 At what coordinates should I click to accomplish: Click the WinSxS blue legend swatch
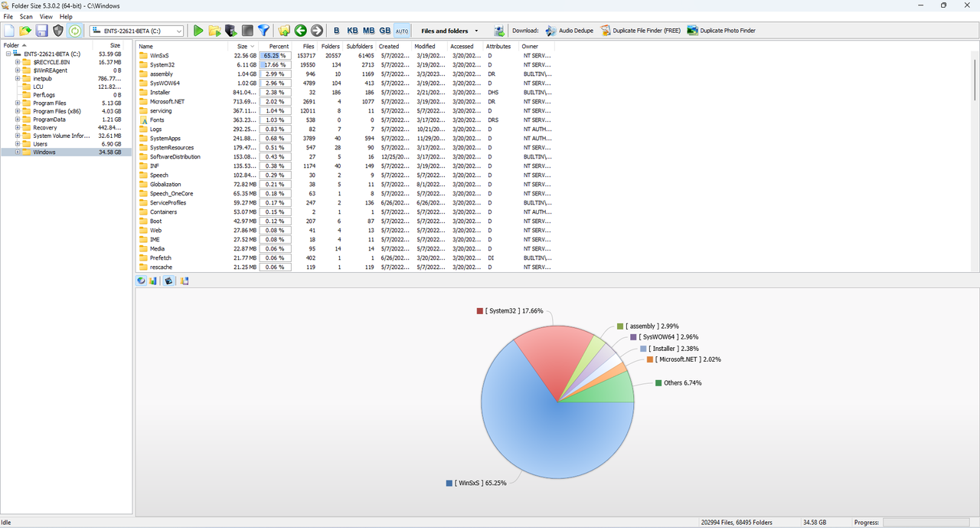(449, 484)
